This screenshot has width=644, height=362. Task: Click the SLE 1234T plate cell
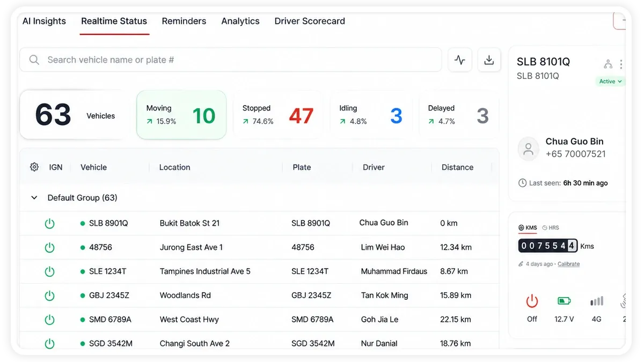310,271
